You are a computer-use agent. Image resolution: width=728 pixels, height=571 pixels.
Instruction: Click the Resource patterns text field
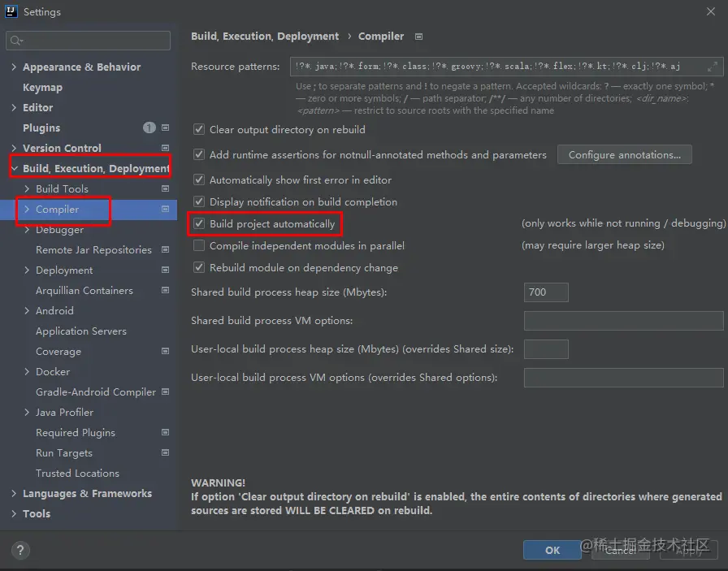pos(506,67)
